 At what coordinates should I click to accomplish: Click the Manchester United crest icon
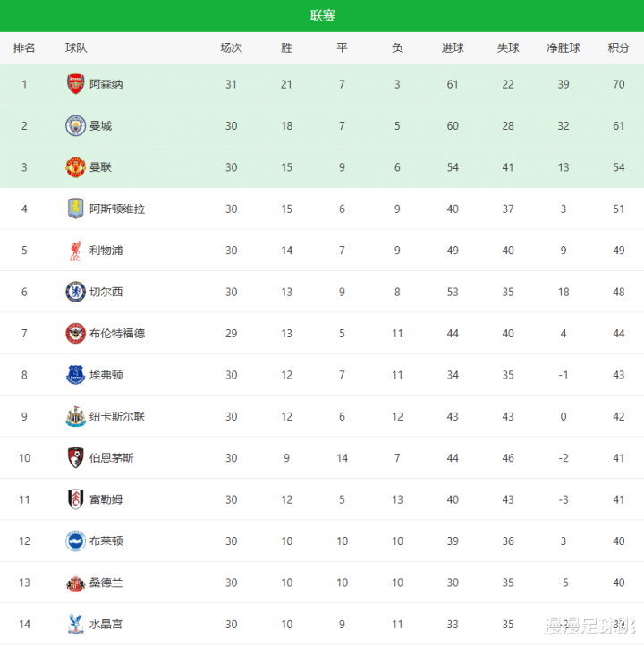coord(75,167)
